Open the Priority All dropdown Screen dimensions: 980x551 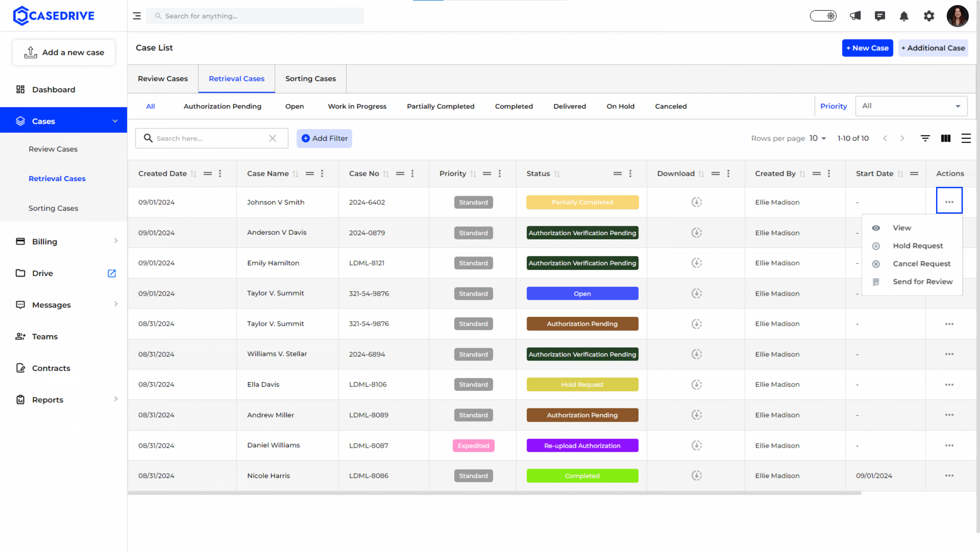click(912, 106)
